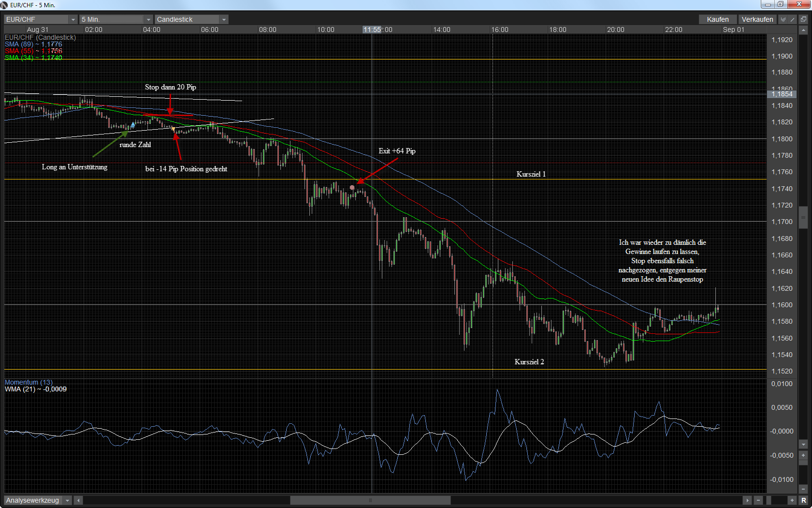Close the EUR/CHF chart window

click(x=798, y=4)
